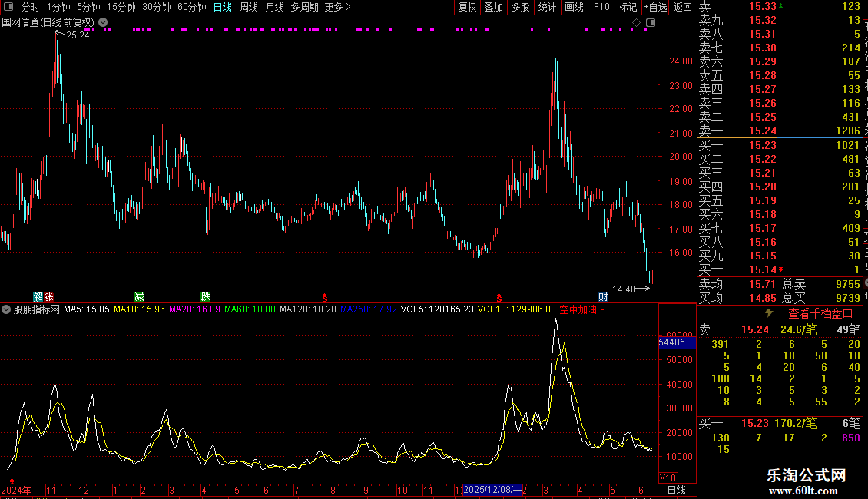Click the MA5: 15.05 value
This screenshot has height=499, width=868.
(87, 310)
